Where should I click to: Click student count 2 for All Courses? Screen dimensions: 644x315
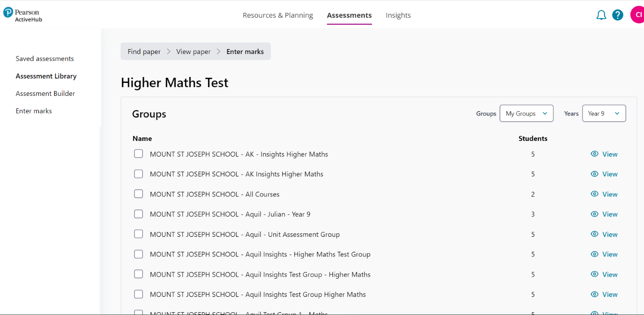coord(533,194)
